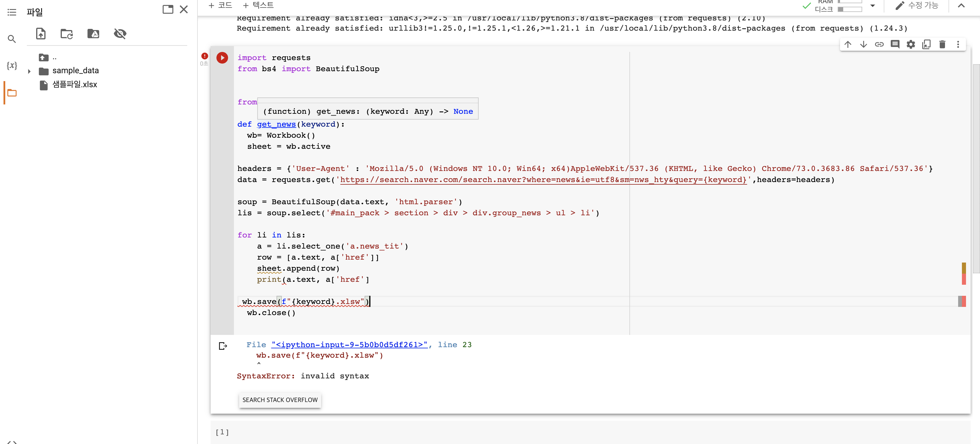
Task: Add a new text cell with + 텍스트
Action: click(258, 5)
